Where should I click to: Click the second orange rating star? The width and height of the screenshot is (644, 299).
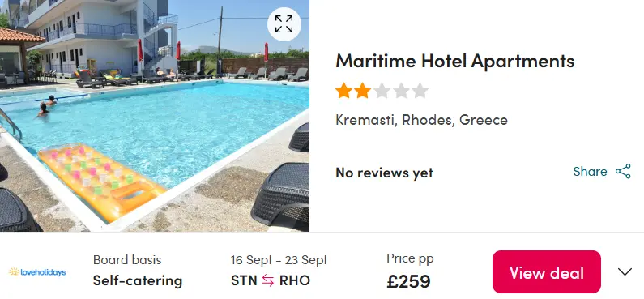[x=362, y=91]
